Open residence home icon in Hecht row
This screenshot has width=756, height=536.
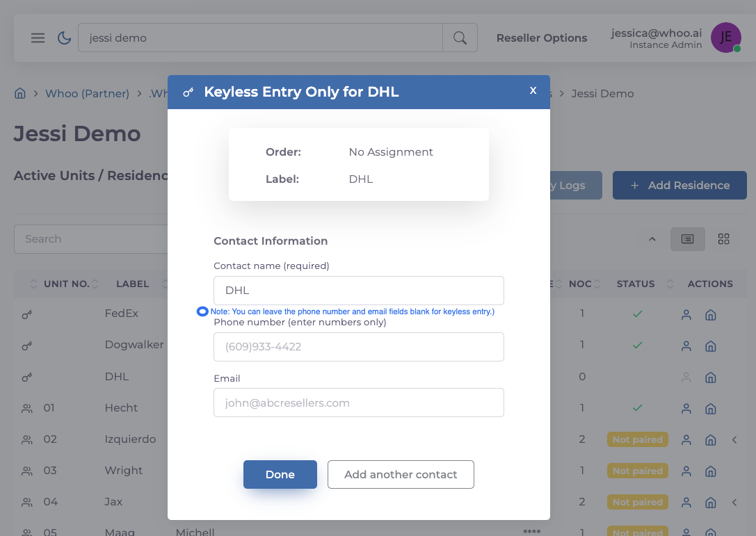[710, 409]
